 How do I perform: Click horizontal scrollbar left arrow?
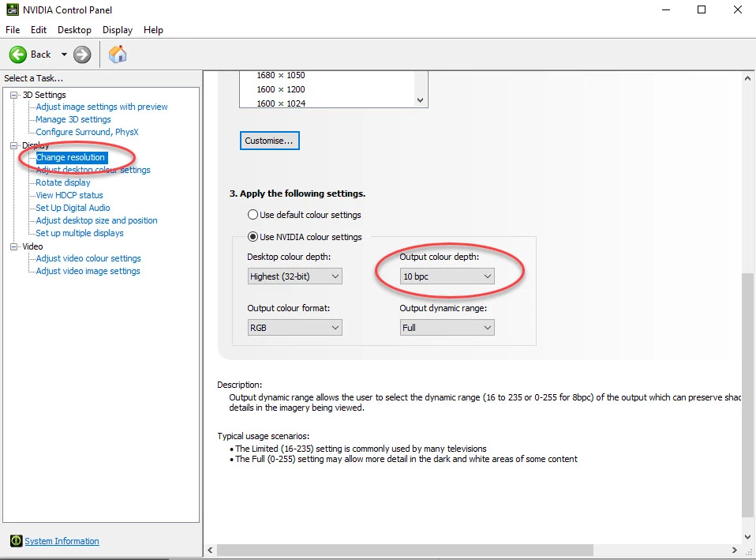click(210, 550)
